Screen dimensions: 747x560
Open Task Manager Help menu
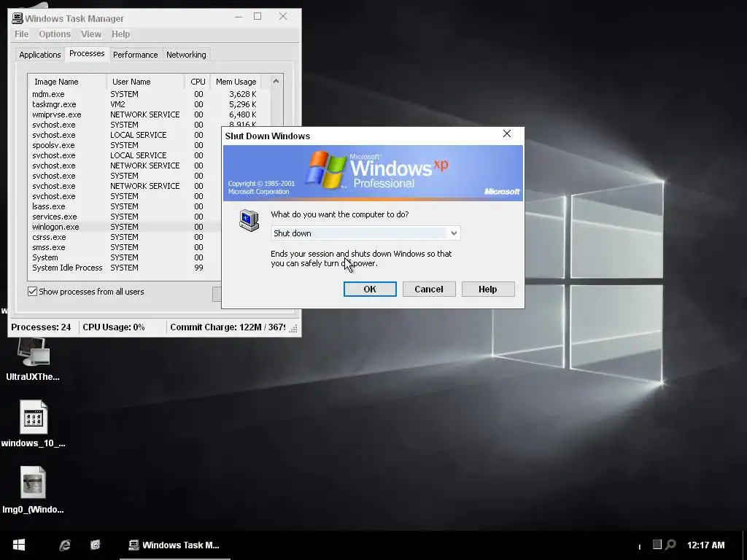(120, 34)
